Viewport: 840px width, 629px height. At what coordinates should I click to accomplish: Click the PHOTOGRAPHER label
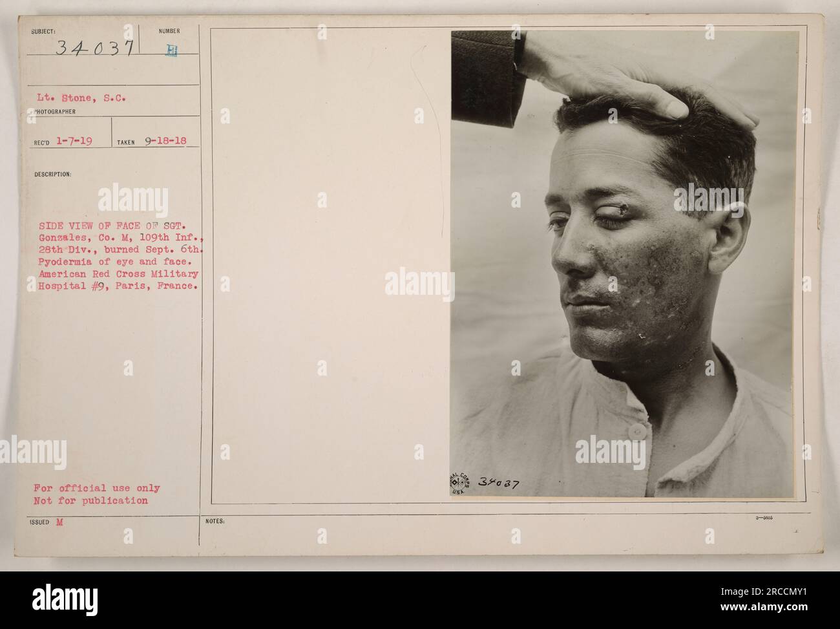[x=53, y=111]
